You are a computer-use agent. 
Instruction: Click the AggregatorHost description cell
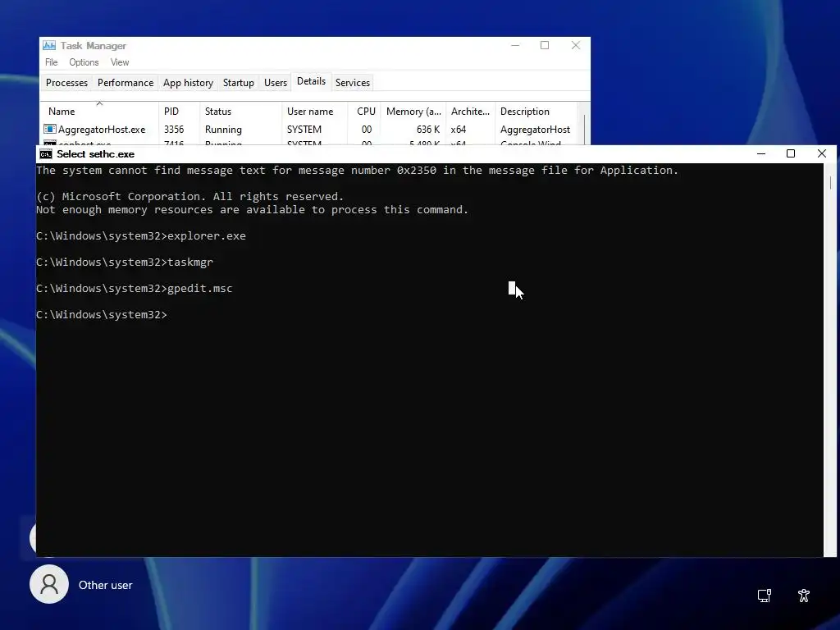click(535, 130)
